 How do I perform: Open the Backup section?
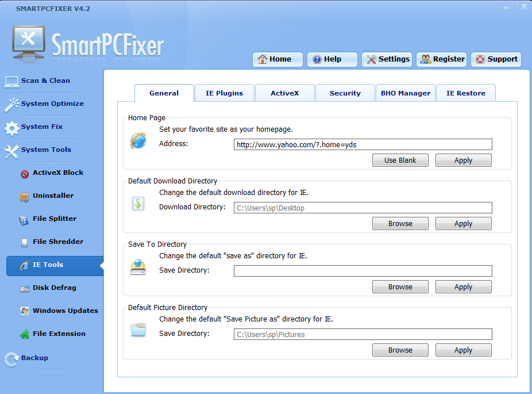(34, 358)
